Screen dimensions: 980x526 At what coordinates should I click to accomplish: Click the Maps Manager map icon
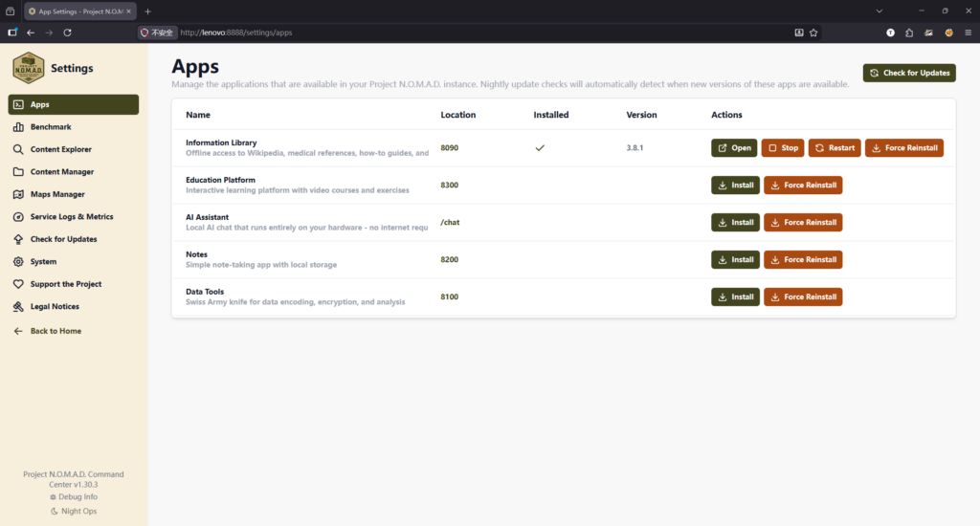point(19,194)
